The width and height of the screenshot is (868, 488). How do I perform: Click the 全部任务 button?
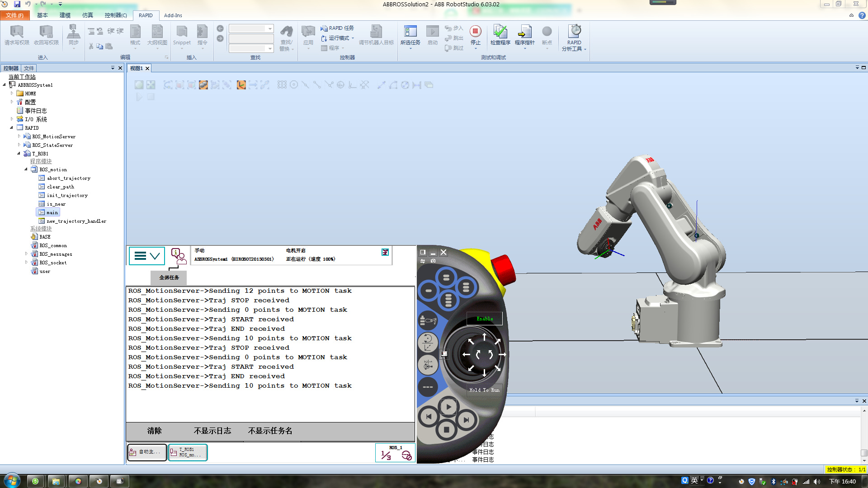coord(169,277)
